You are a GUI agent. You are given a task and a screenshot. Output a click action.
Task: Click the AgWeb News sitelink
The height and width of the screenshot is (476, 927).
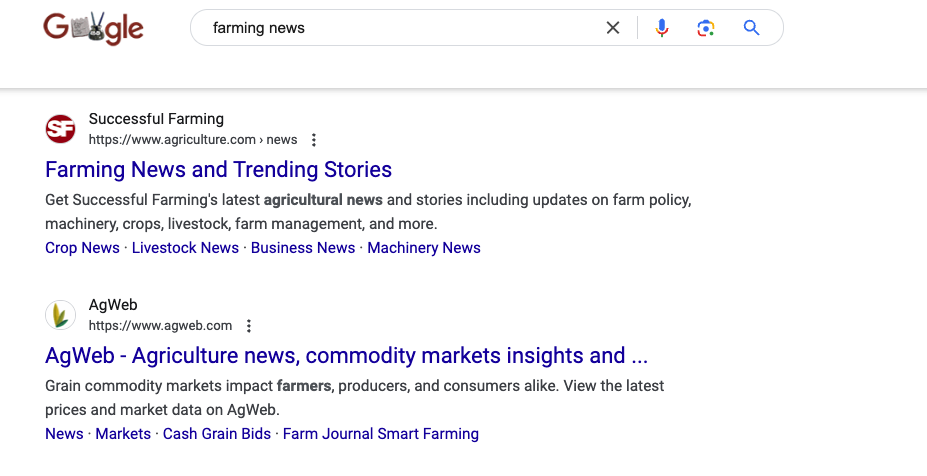[64, 434]
